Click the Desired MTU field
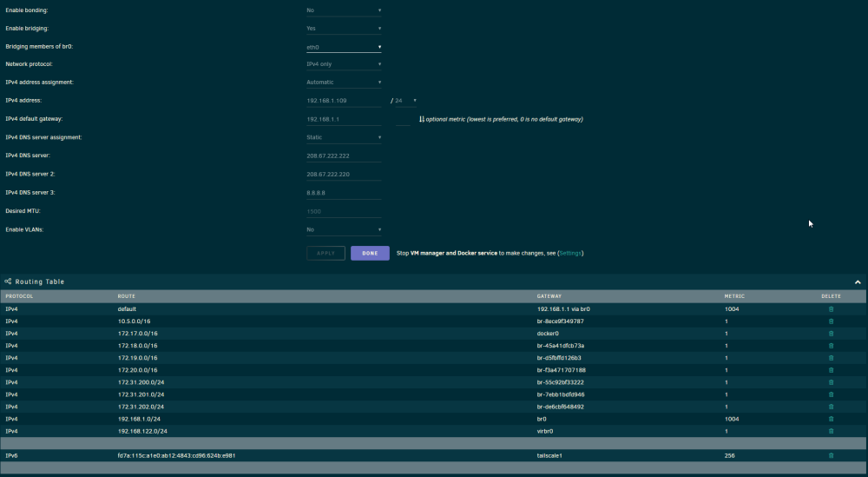The width and height of the screenshot is (868, 477). 344,211
